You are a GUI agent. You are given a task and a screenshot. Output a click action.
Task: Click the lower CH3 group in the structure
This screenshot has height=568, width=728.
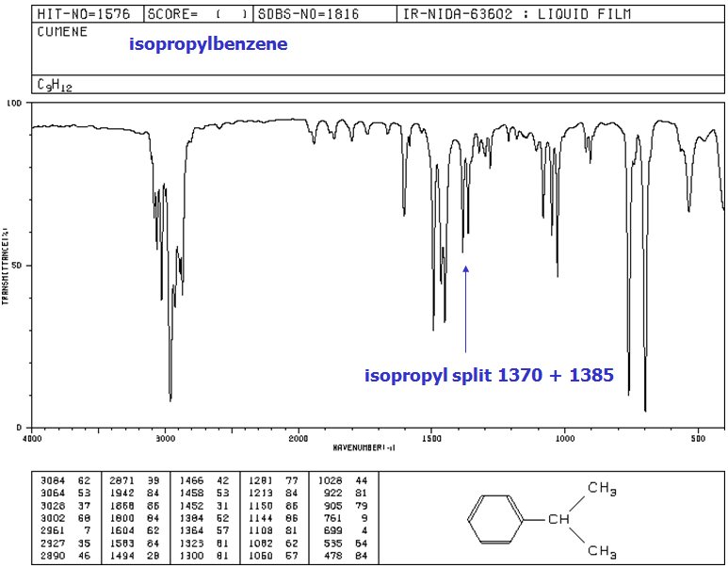602,550
